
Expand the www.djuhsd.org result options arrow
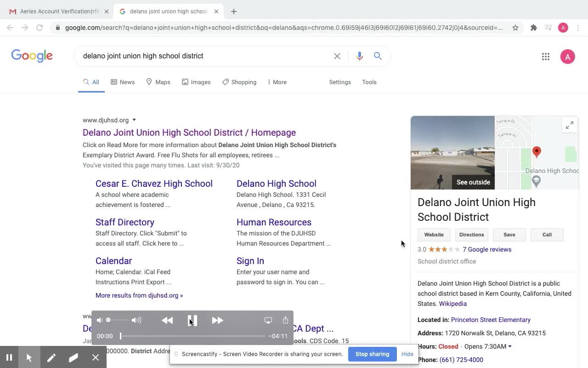(x=134, y=120)
